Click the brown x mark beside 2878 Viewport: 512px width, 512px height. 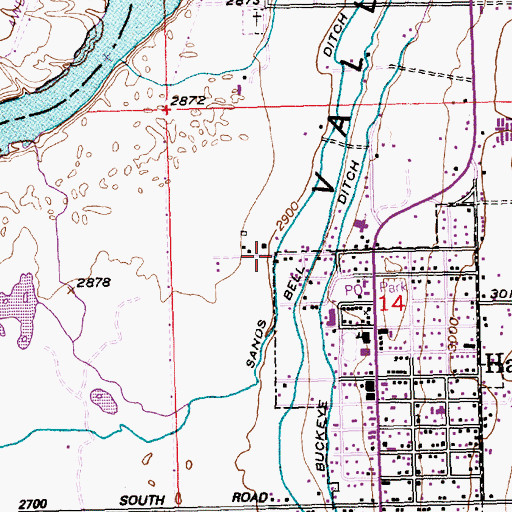[x=71, y=291]
